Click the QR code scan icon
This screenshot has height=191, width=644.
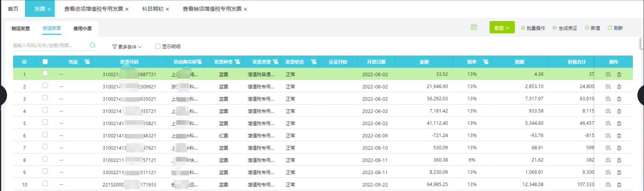tap(474, 28)
